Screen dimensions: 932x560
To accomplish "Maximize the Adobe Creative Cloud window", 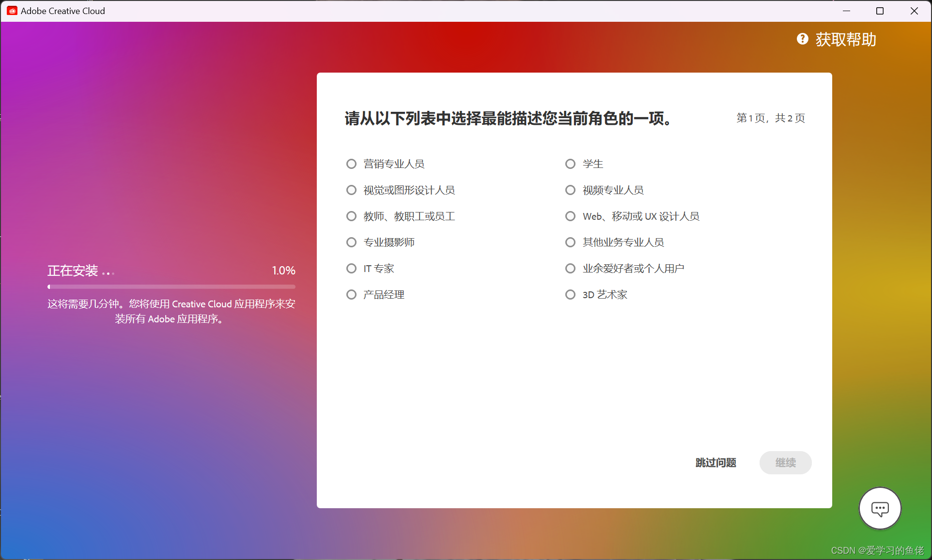I will 880,11.
